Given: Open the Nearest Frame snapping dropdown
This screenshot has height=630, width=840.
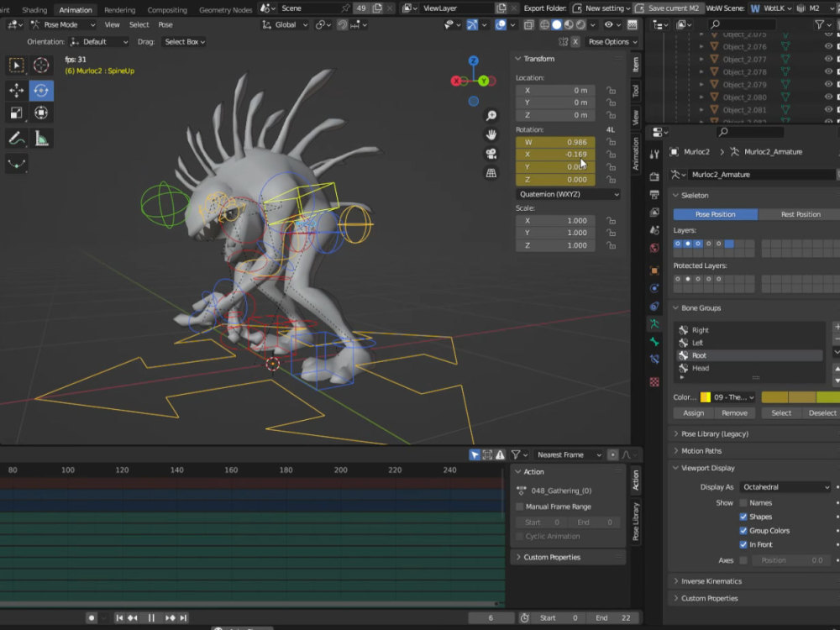Looking at the screenshot, I should click(569, 454).
